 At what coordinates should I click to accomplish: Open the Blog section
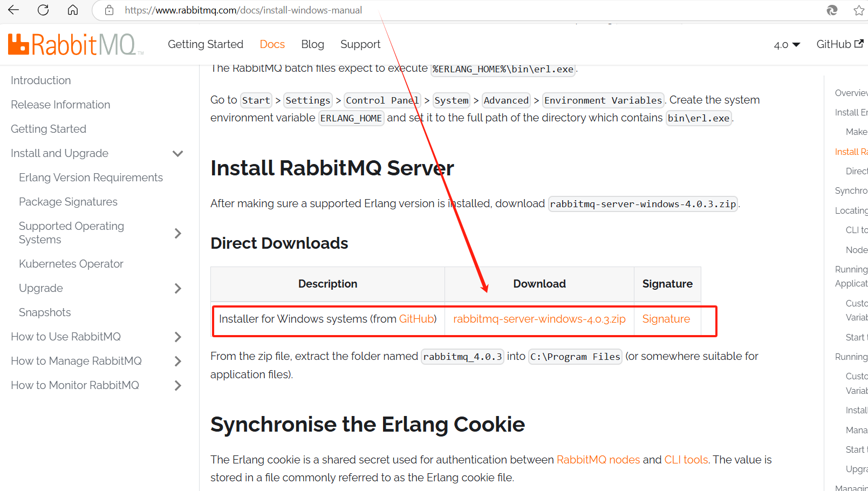(312, 44)
